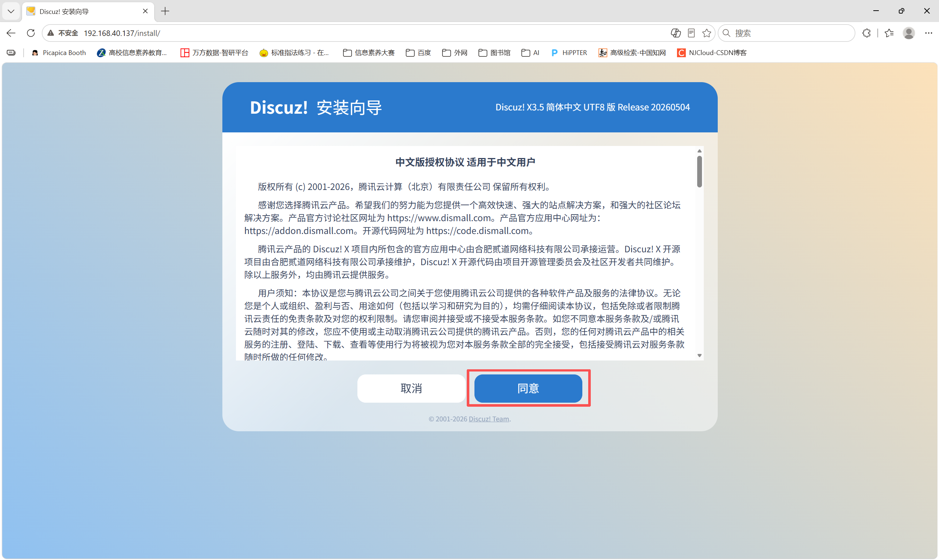Open the 高校信息素养教育 bookmark
Image resolution: width=939 pixels, height=560 pixels.
click(x=132, y=53)
